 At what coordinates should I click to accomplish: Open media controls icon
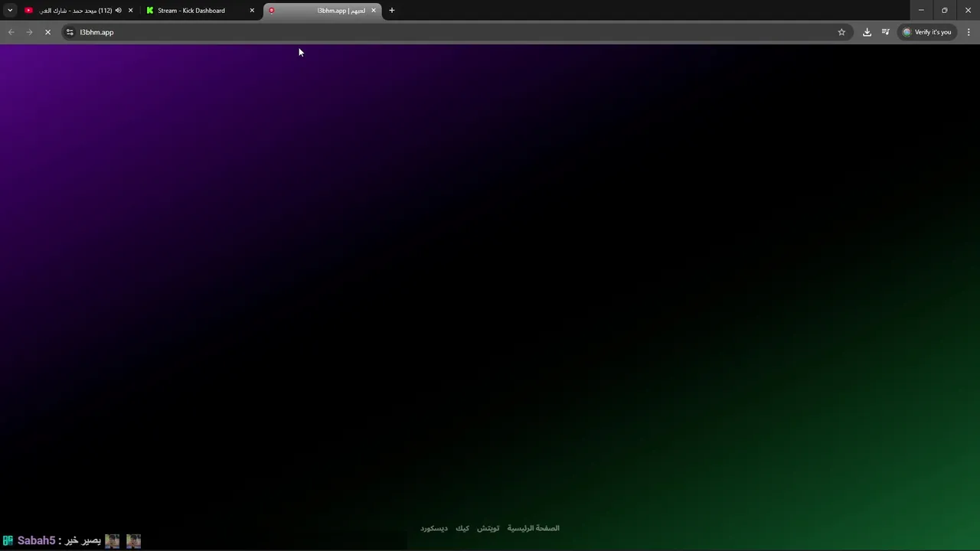(x=885, y=32)
